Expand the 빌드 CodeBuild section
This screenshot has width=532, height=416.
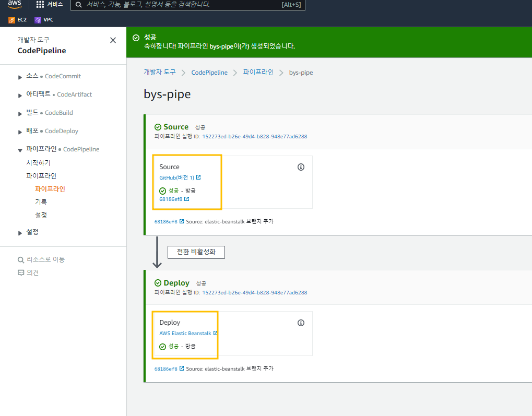pyautogui.click(x=20, y=114)
